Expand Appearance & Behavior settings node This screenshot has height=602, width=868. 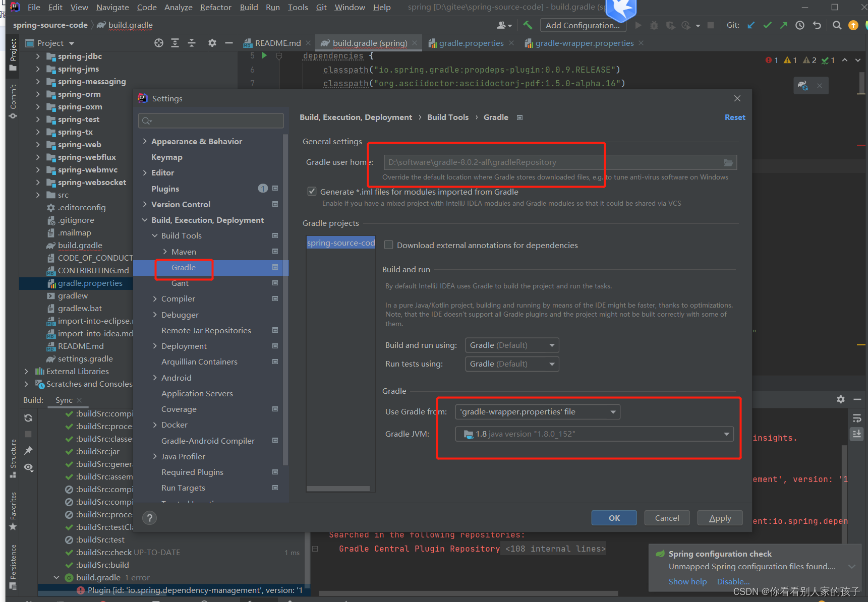click(x=145, y=141)
